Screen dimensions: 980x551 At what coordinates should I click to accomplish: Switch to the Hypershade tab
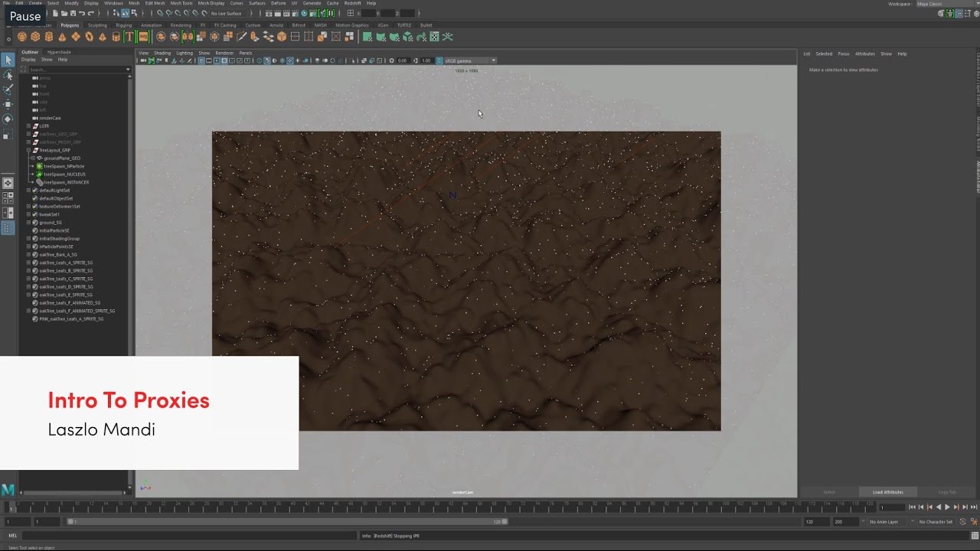click(59, 52)
